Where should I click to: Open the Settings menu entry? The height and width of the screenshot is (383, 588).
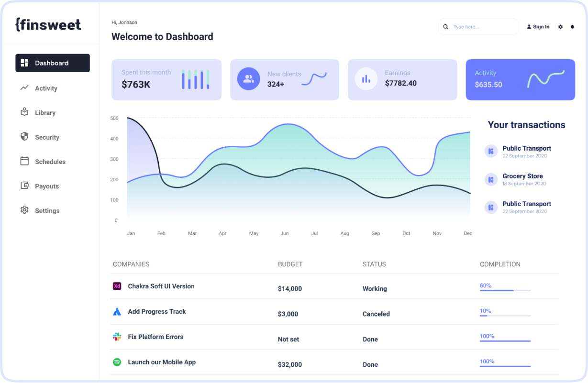tap(47, 210)
